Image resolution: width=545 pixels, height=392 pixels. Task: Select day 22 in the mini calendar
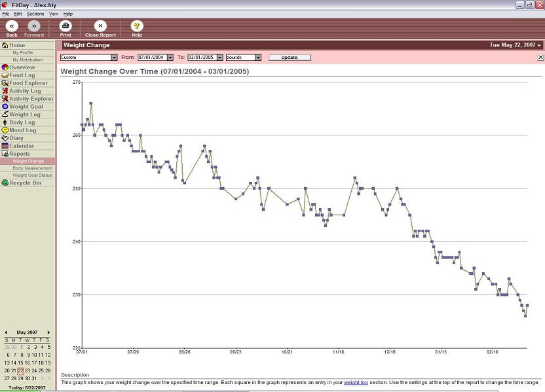click(x=20, y=371)
